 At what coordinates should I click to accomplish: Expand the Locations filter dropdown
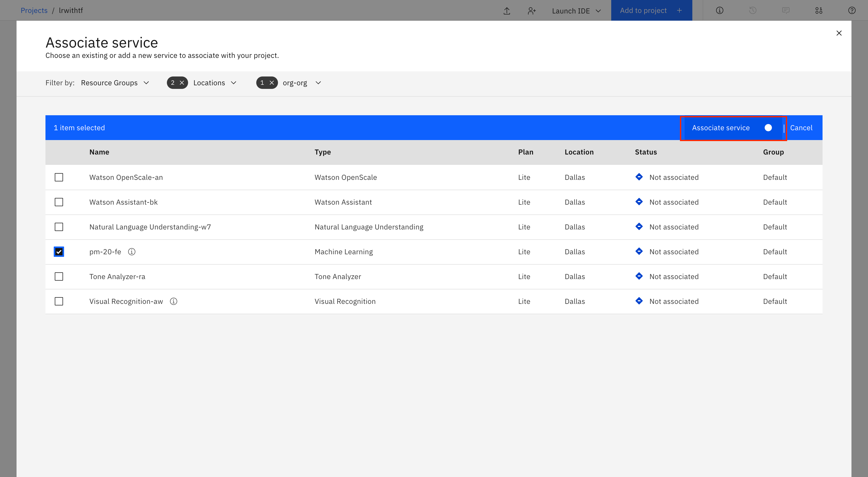[215, 83]
